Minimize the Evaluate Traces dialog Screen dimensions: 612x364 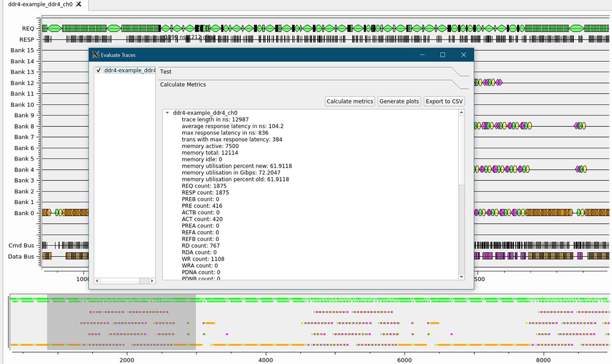coord(422,55)
